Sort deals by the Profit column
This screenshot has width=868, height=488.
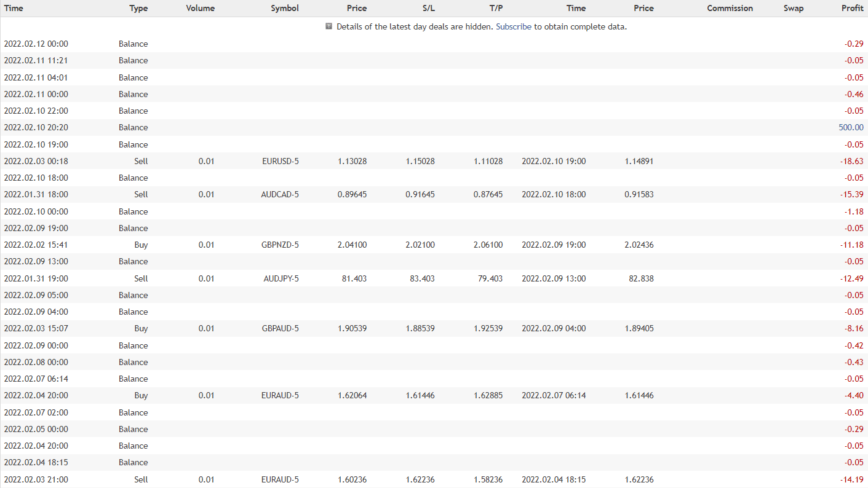[x=853, y=8]
